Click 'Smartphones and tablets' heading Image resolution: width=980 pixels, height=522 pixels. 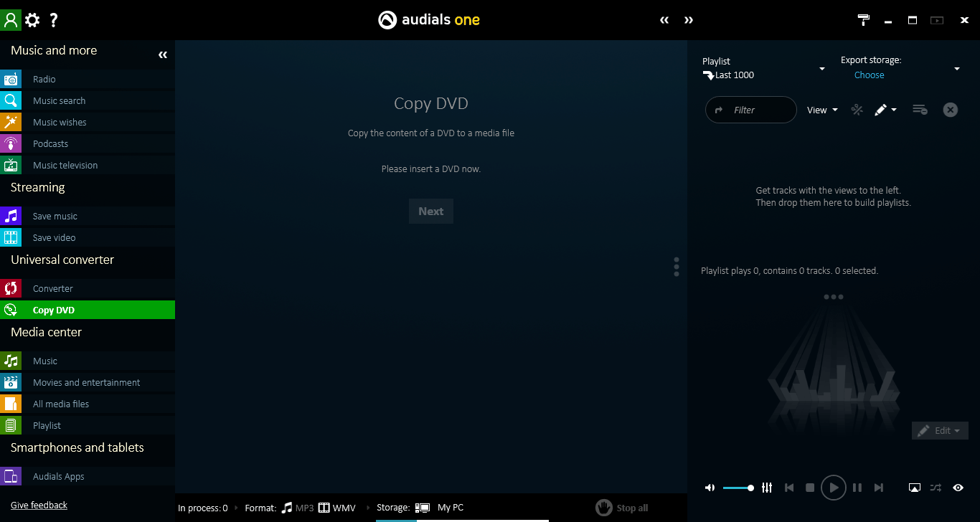pos(77,447)
